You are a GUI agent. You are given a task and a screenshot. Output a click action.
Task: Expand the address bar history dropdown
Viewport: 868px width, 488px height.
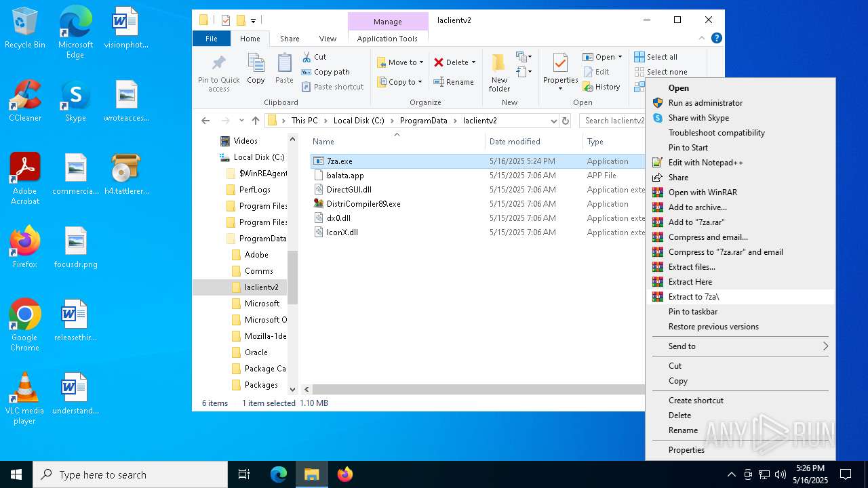click(x=553, y=121)
